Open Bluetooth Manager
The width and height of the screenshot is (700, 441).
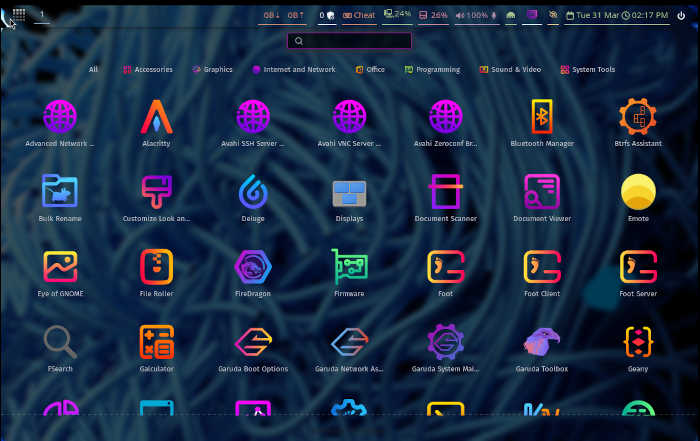click(x=542, y=118)
